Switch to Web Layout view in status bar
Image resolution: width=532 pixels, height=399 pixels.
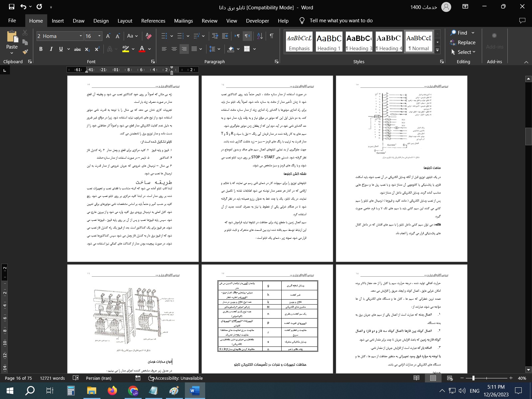(450, 378)
